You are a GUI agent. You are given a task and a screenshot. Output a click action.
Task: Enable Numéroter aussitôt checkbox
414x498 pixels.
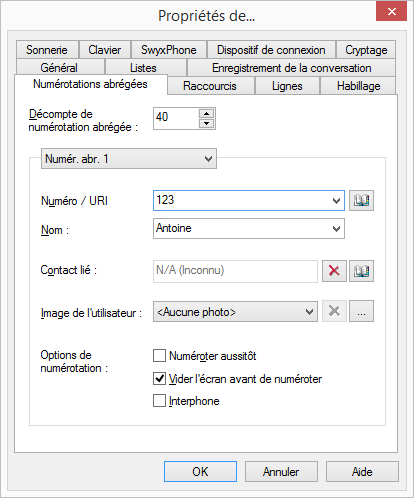point(159,356)
